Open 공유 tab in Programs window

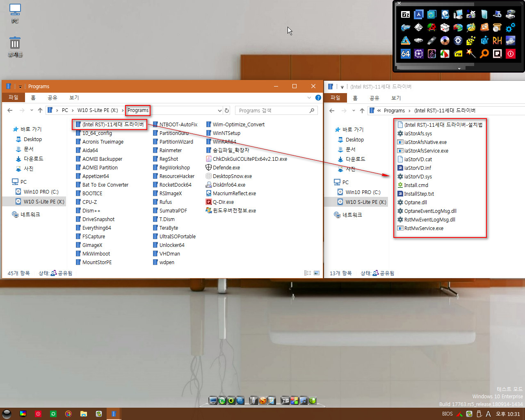52,98
